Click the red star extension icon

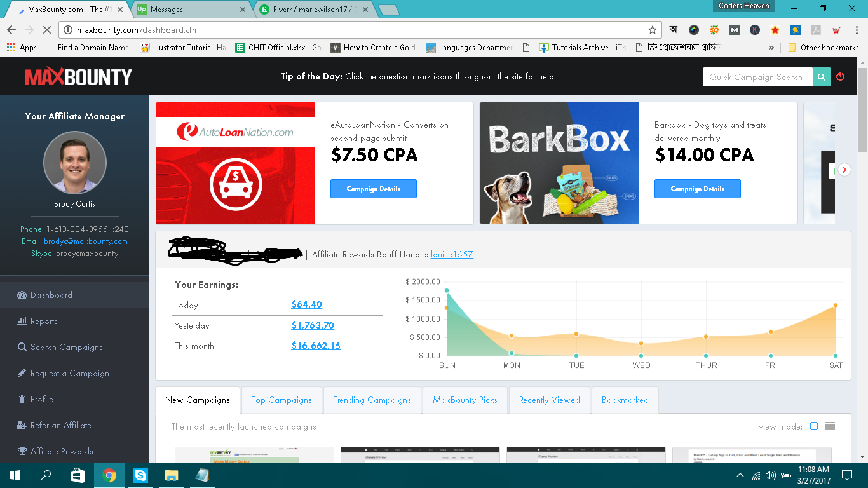[x=775, y=30]
